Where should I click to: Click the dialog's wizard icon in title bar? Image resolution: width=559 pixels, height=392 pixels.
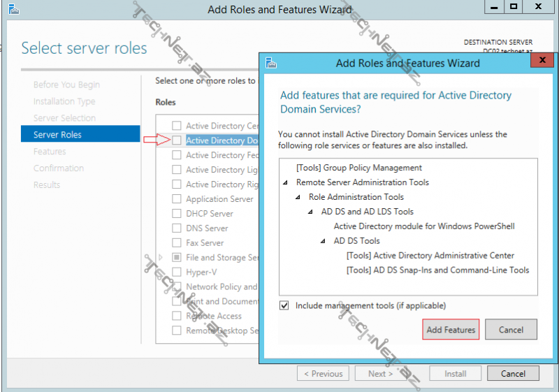pyautogui.click(x=271, y=63)
